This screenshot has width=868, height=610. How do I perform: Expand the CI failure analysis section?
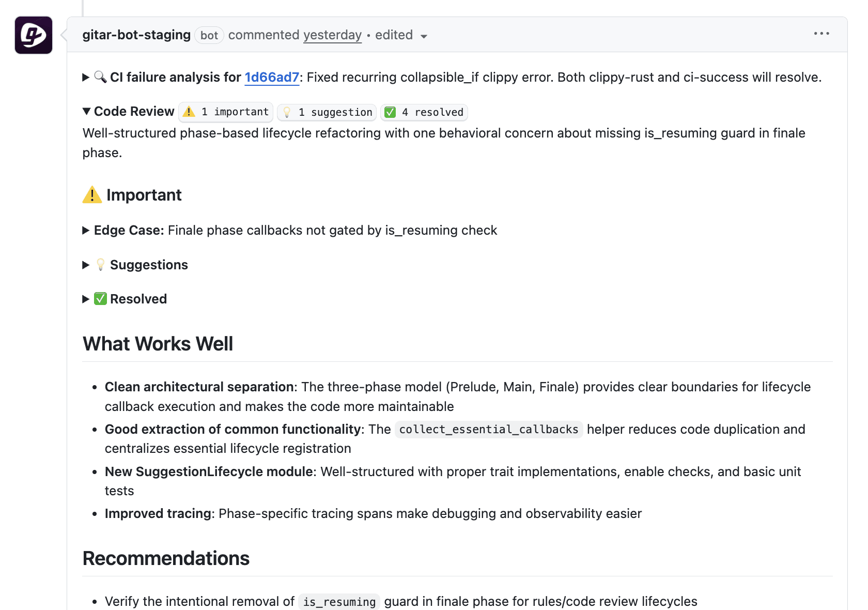point(86,77)
